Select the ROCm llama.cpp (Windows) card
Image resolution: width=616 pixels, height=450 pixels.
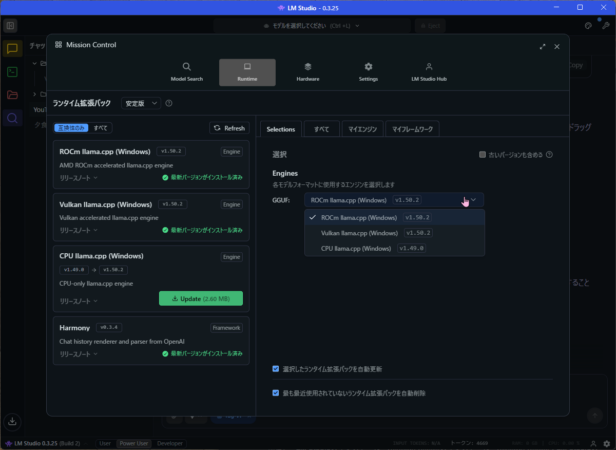point(151,164)
